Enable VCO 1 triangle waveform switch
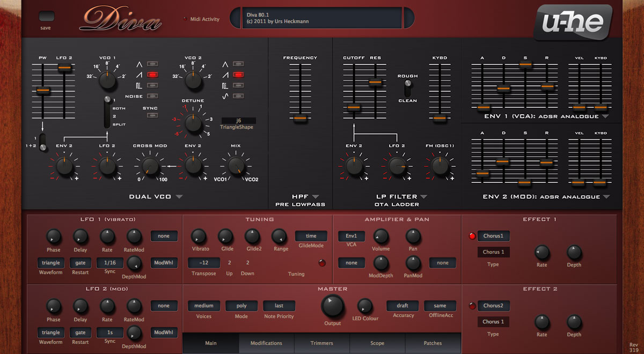 click(x=152, y=64)
